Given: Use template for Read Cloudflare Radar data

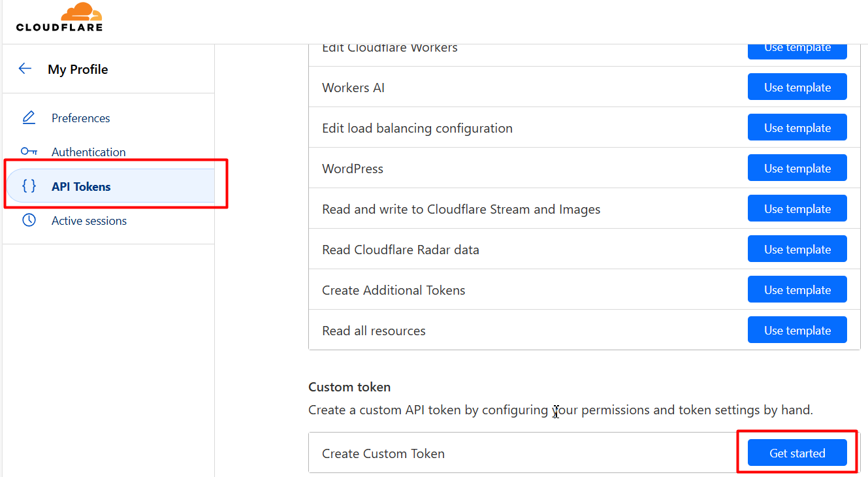Looking at the screenshot, I should [797, 249].
